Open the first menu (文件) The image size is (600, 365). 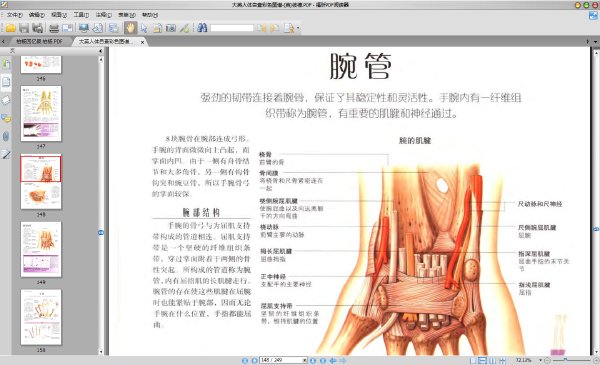point(15,15)
